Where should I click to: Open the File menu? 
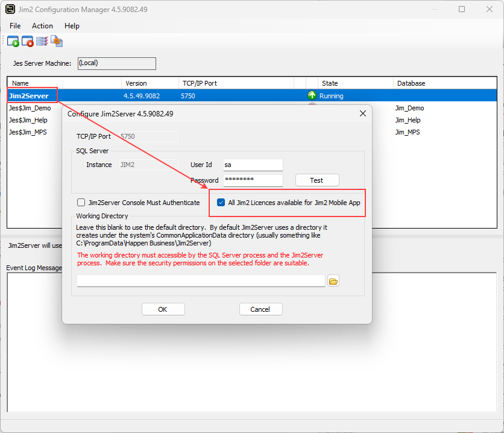pyautogui.click(x=15, y=26)
